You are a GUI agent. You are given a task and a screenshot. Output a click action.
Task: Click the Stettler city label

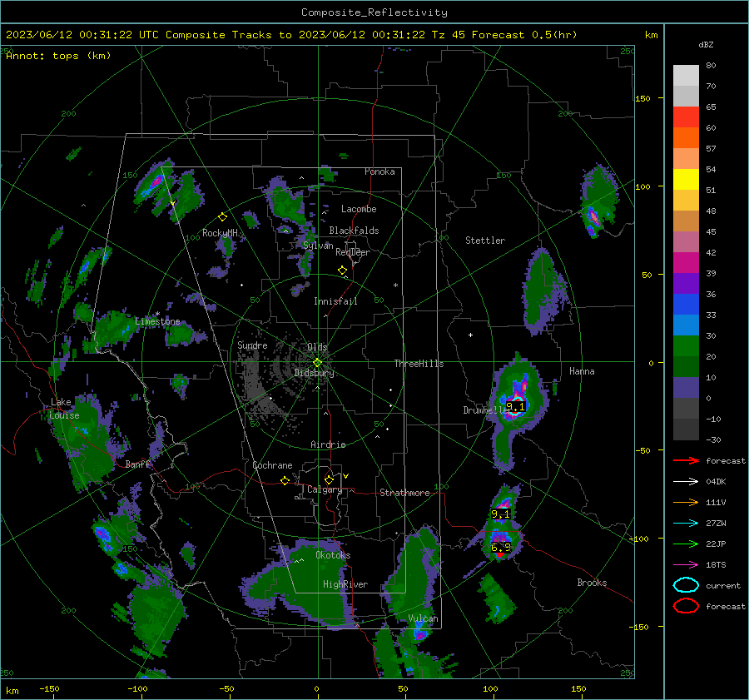(485, 241)
